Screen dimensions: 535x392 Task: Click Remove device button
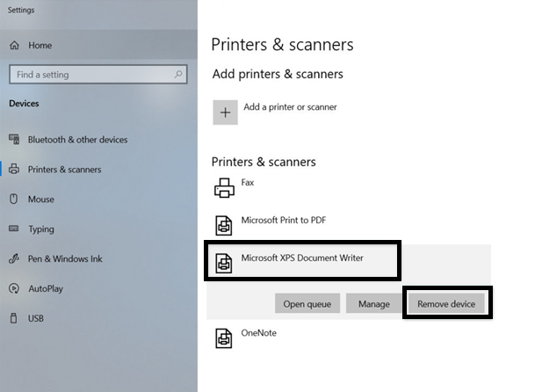click(x=446, y=303)
